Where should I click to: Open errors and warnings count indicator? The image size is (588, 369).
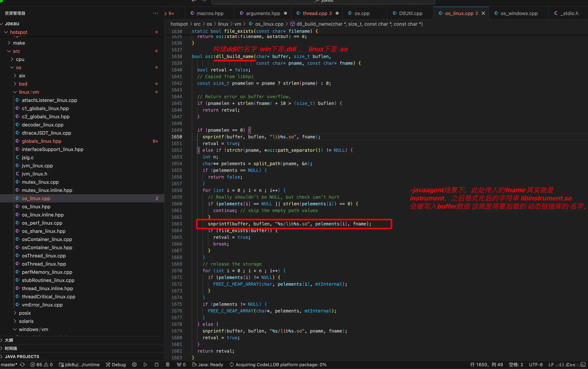coord(41,364)
